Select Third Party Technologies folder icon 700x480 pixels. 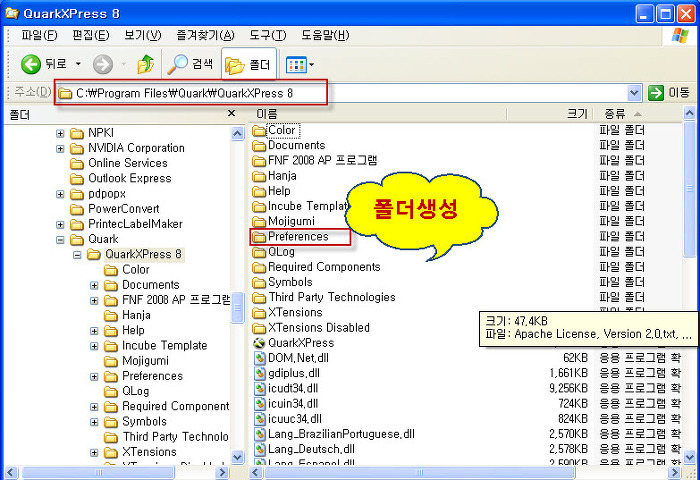[259, 297]
